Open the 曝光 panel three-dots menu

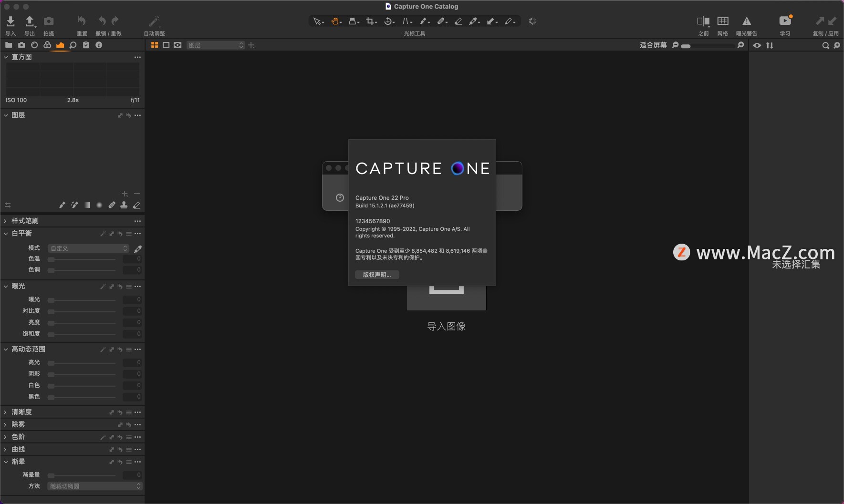(x=137, y=287)
